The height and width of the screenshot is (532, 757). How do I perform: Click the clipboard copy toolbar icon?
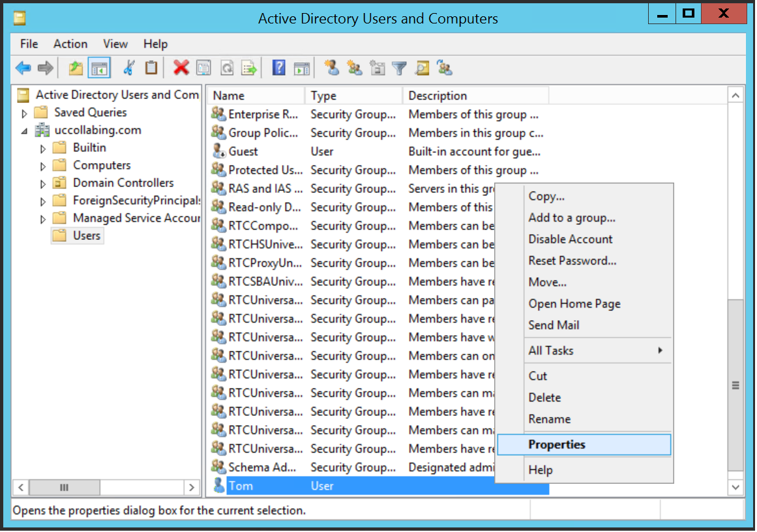[151, 68]
